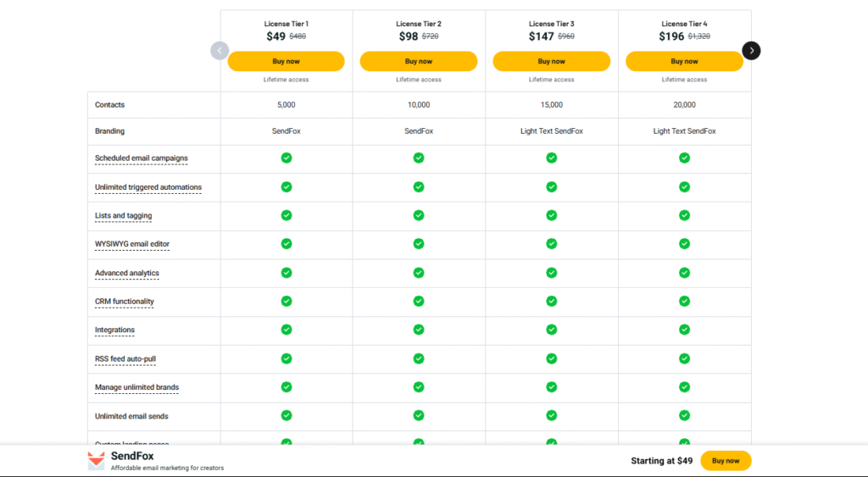This screenshot has width=868, height=477.
Task: Click the WYSIWYG email editor label
Action: point(132,244)
